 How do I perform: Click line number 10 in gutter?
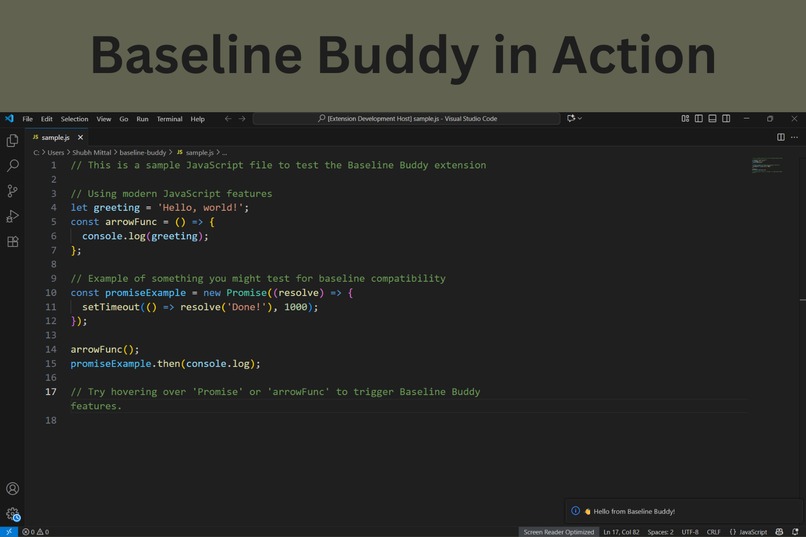point(51,292)
